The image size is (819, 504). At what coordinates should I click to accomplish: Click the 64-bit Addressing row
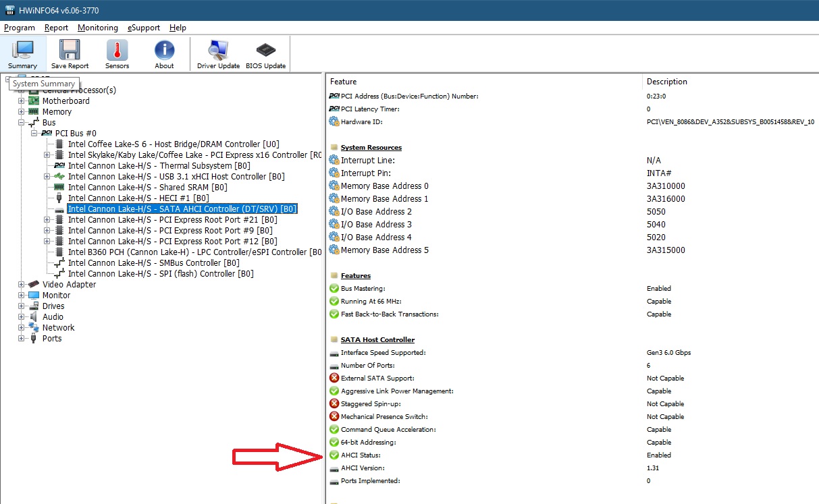[x=573, y=442]
